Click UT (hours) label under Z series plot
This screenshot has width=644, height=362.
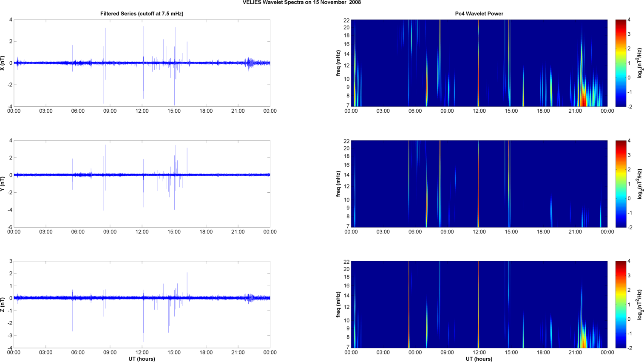142,359
